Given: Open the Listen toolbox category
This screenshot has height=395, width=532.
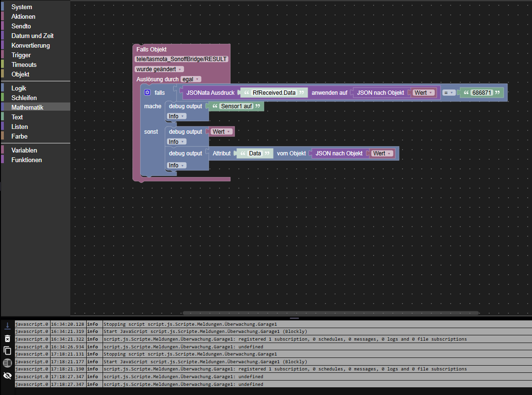Looking at the screenshot, I should pos(35,127).
